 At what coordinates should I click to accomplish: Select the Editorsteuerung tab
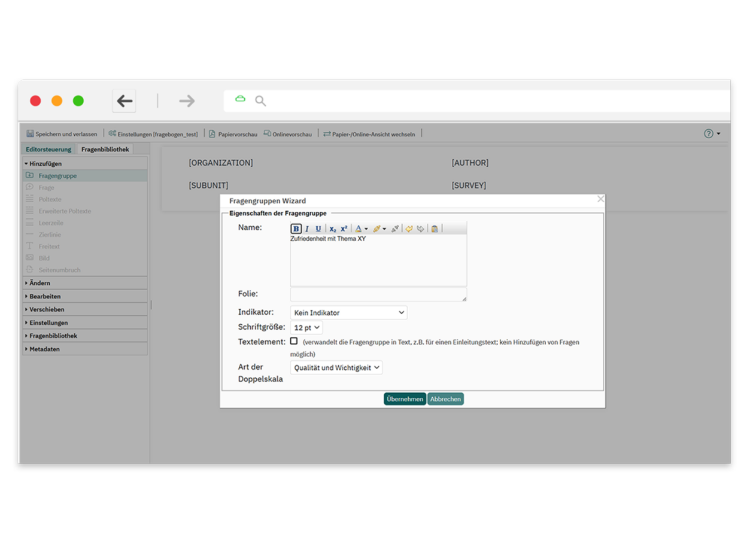click(x=48, y=149)
